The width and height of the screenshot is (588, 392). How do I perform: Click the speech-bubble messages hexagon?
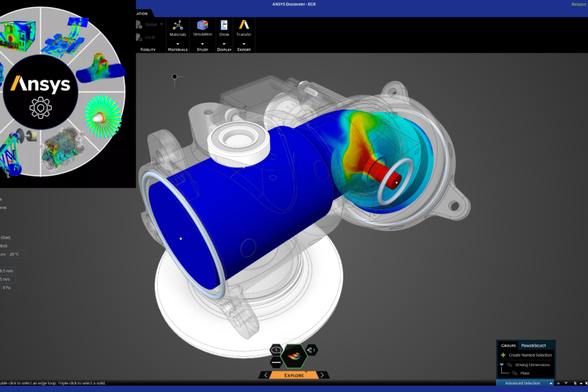(x=276, y=350)
